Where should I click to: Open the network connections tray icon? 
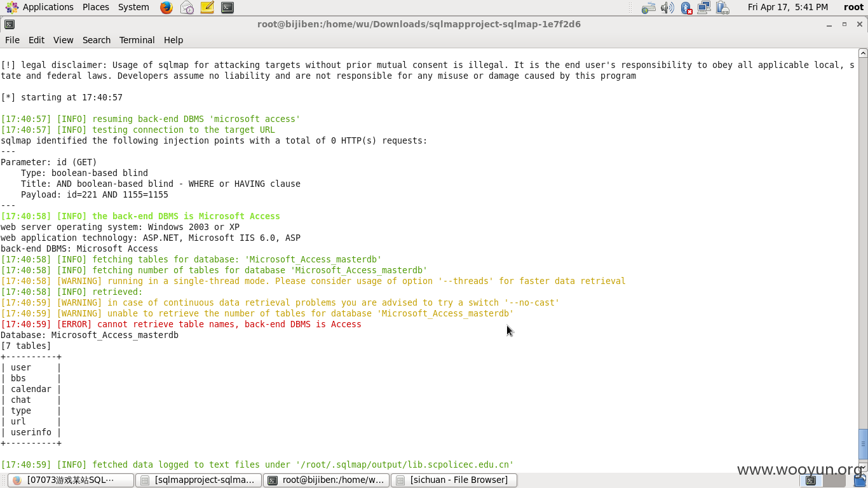(x=704, y=8)
